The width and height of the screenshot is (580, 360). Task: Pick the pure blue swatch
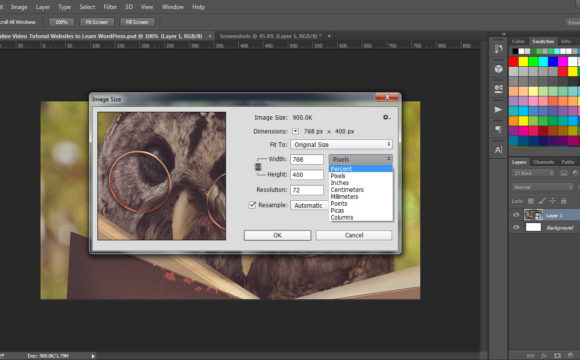click(553, 61)
